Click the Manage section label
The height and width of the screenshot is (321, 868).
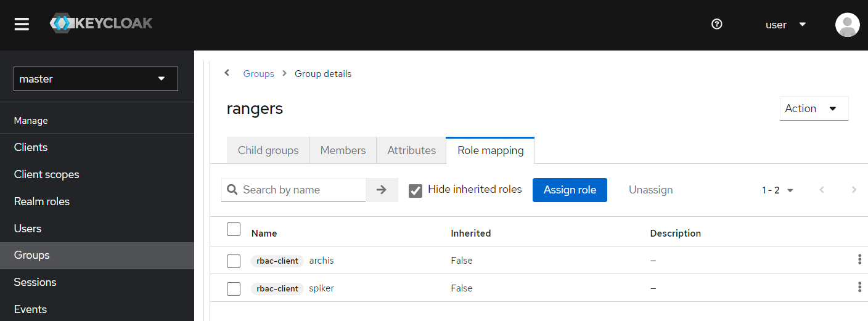pyautogui.click(x=31, y=121)
